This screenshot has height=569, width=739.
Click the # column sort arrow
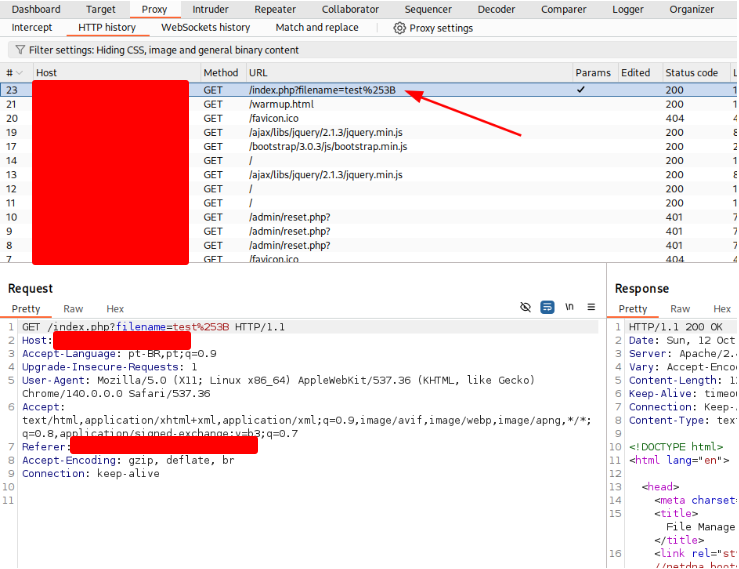20,73
